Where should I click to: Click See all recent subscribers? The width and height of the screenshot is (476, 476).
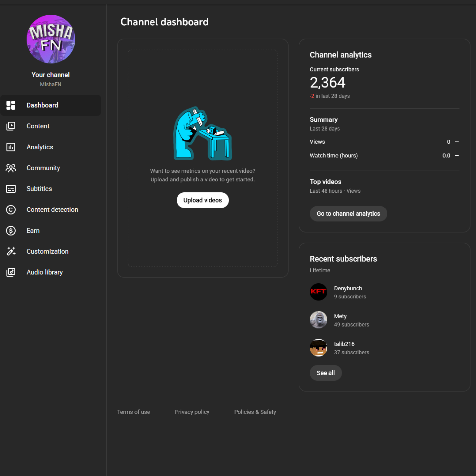tap(326, 373)
